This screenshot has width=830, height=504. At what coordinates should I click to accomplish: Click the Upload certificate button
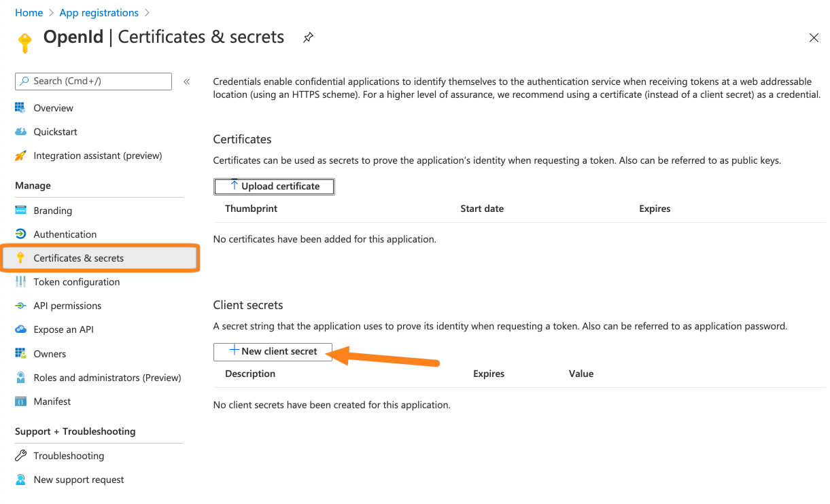(274, 186)
